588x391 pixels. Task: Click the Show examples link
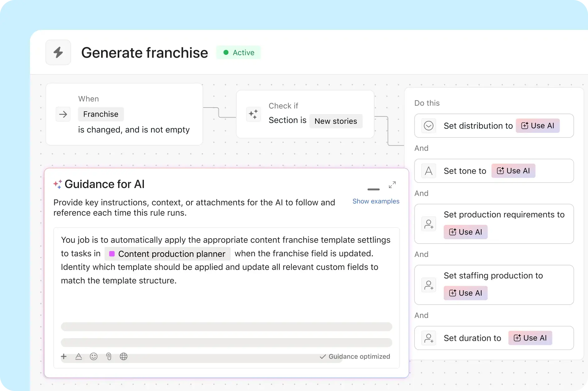(376, 201)
